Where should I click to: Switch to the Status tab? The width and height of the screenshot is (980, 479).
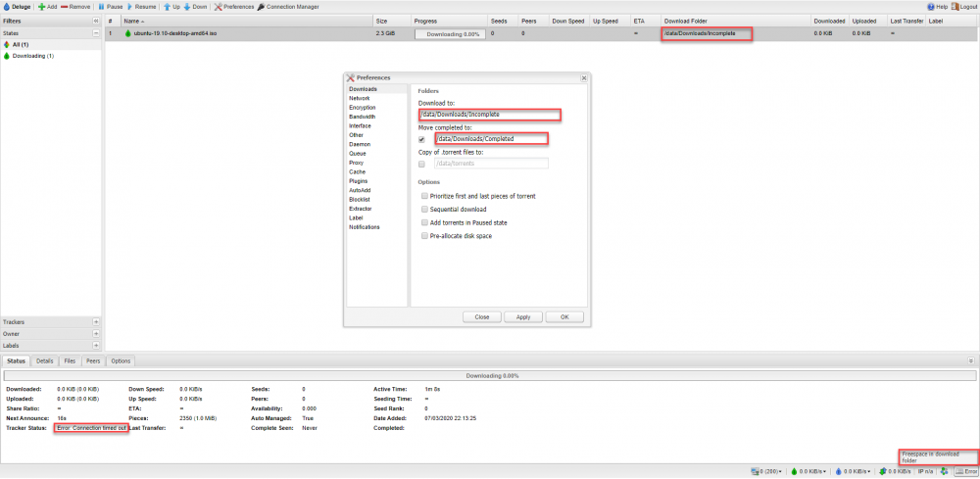17,361
